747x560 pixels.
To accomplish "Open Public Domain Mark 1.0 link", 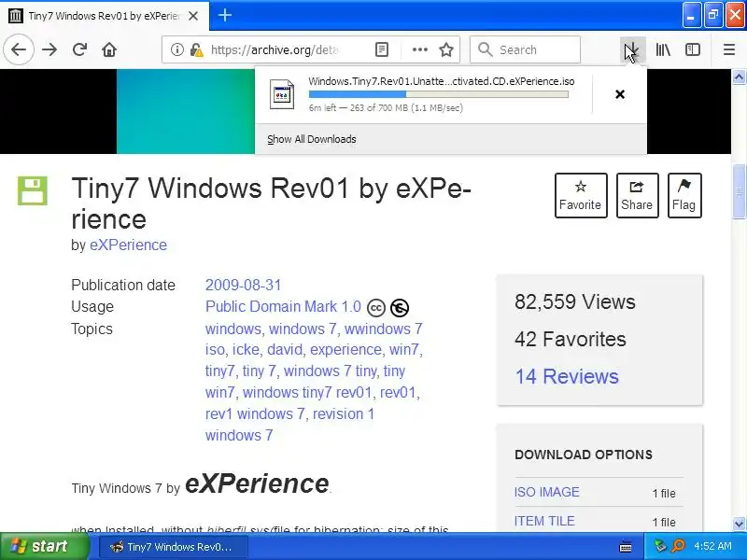I will pyautogui.click(x=283, y=306).
